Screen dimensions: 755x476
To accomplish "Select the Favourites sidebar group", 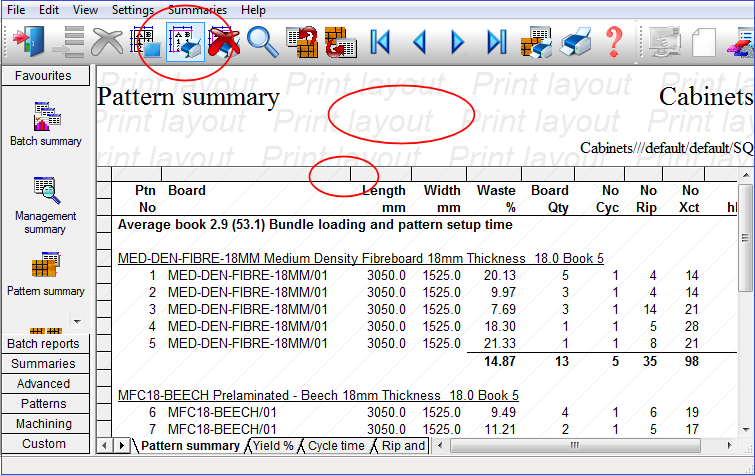I will [45, 76].
